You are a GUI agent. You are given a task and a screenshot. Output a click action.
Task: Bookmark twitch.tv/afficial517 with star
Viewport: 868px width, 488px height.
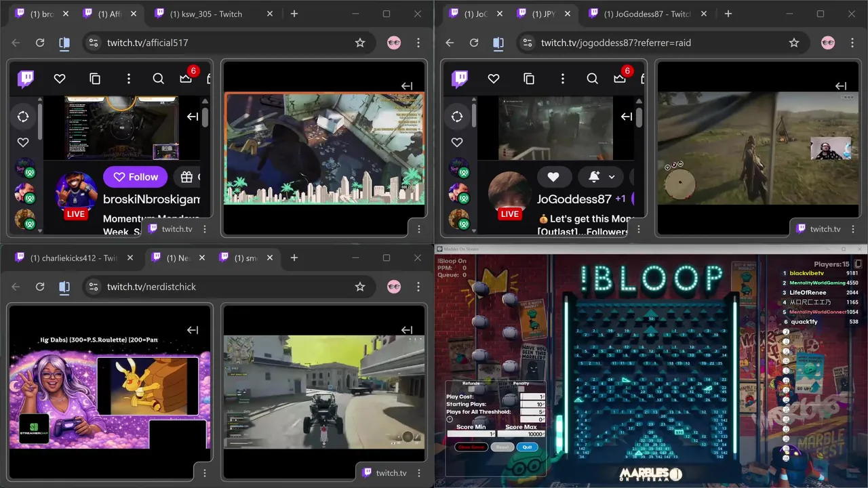pos(360,43)
